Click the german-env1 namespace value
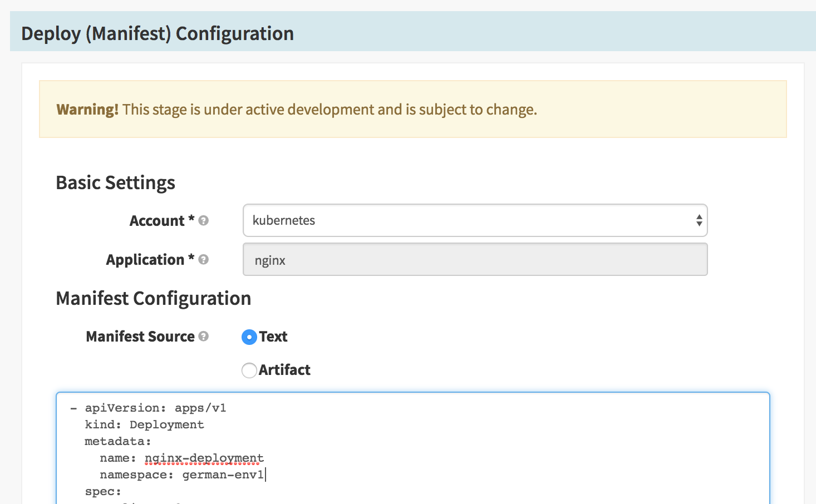816x504 pixels. pyautogui.click(x=223, y=475)
